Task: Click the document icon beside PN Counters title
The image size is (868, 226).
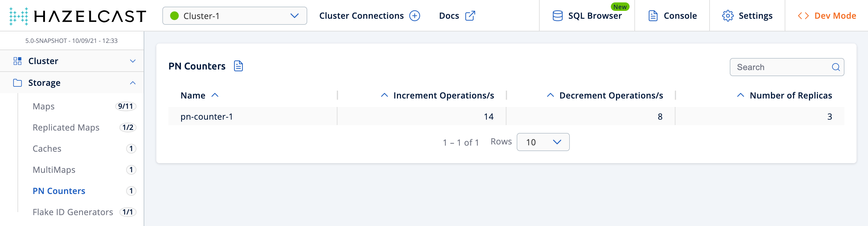Action: point(238,66)
